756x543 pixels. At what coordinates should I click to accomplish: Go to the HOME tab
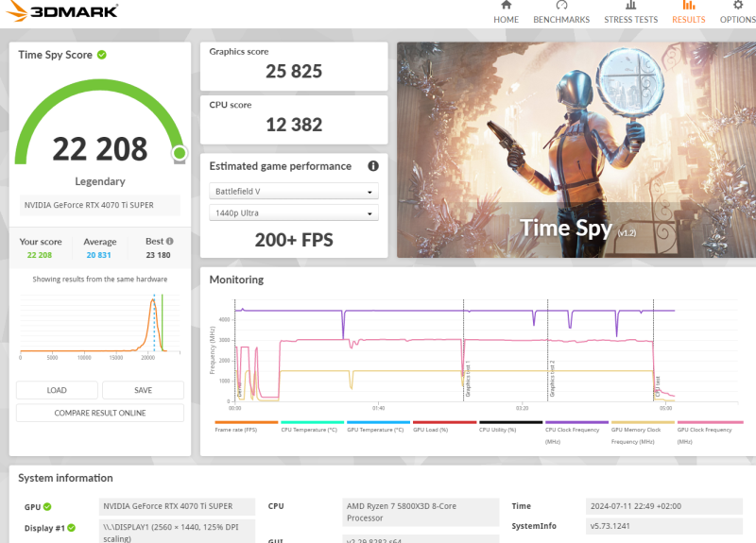click(x=506, y=20)
